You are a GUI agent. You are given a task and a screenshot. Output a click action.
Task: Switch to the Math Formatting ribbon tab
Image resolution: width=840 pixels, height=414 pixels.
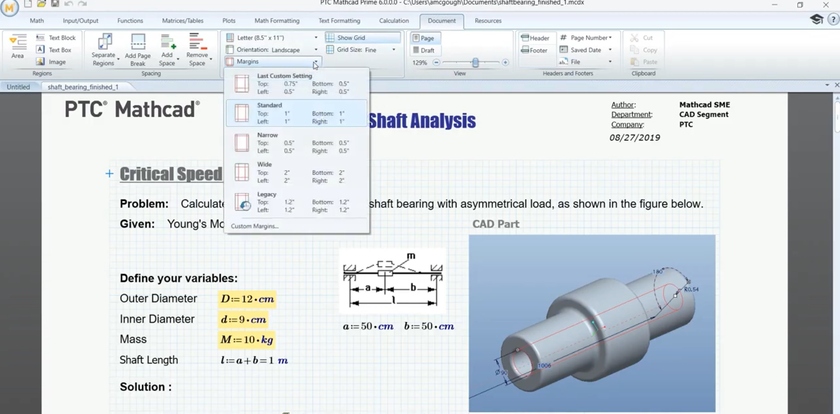tap(274, 20)
